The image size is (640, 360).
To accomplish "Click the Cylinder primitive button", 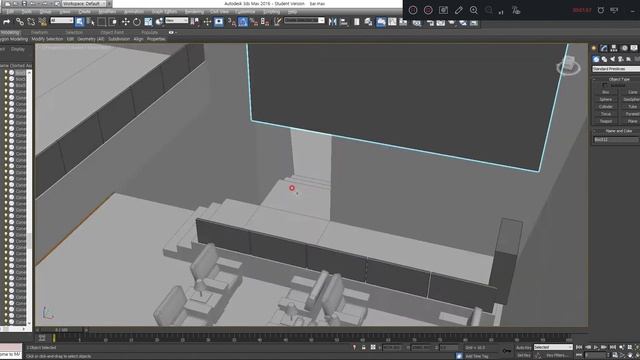I will point(606,107).
